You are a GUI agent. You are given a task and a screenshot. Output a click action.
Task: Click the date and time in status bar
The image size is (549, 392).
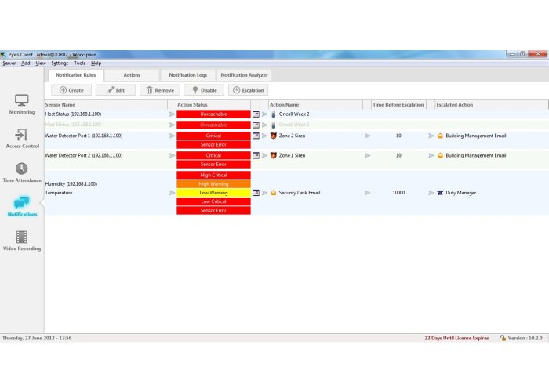tap(37, 338)
